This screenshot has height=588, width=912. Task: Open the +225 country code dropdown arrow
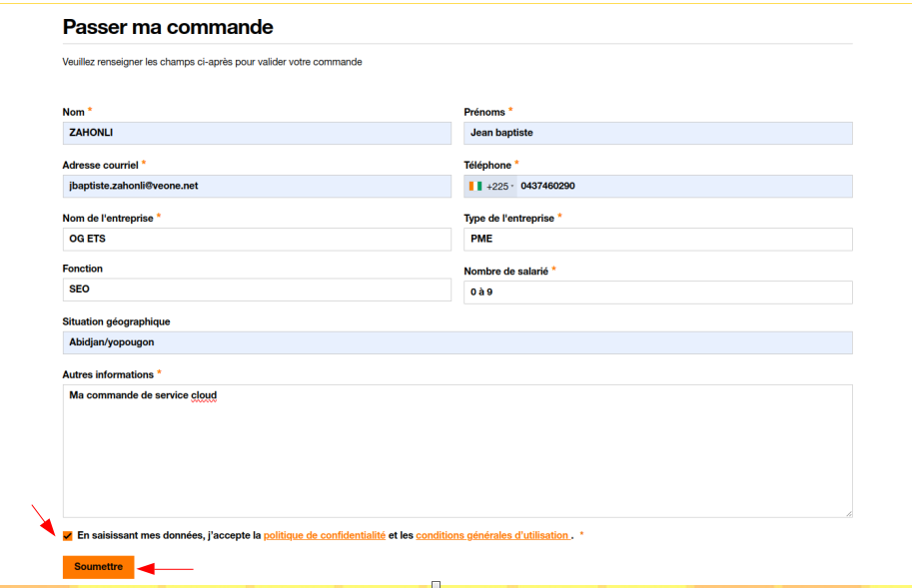point(512,187)
